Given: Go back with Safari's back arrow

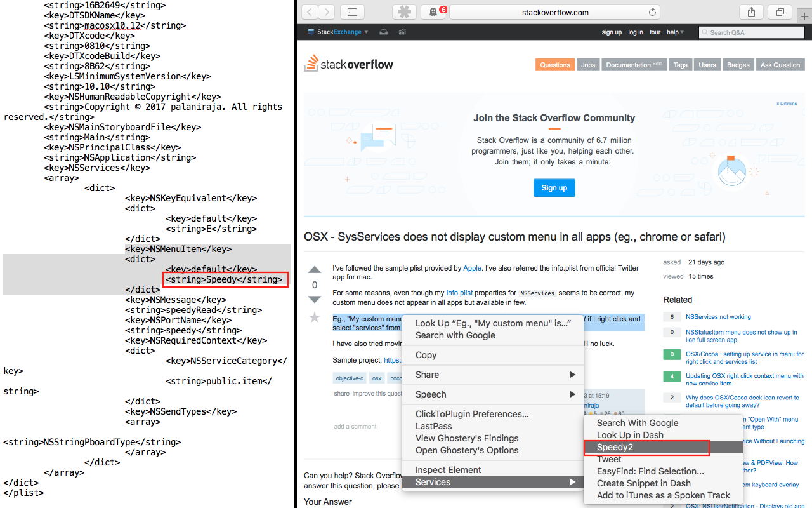Looking at the screenshot, I should [x=310, y=12].
